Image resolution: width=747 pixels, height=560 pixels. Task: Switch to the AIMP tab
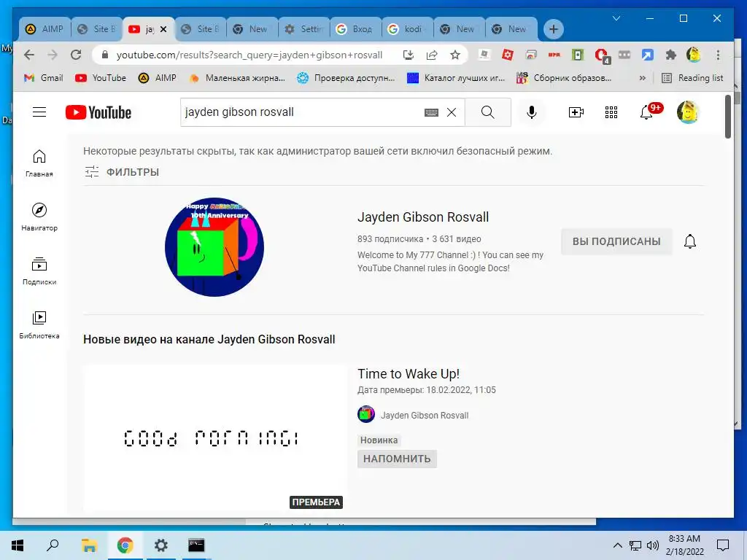coord(45,29)
